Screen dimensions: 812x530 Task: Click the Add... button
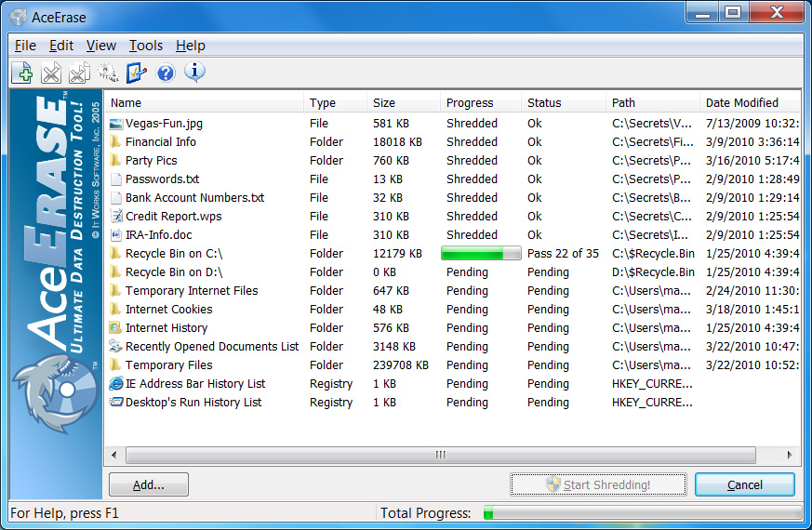[149, 484]
